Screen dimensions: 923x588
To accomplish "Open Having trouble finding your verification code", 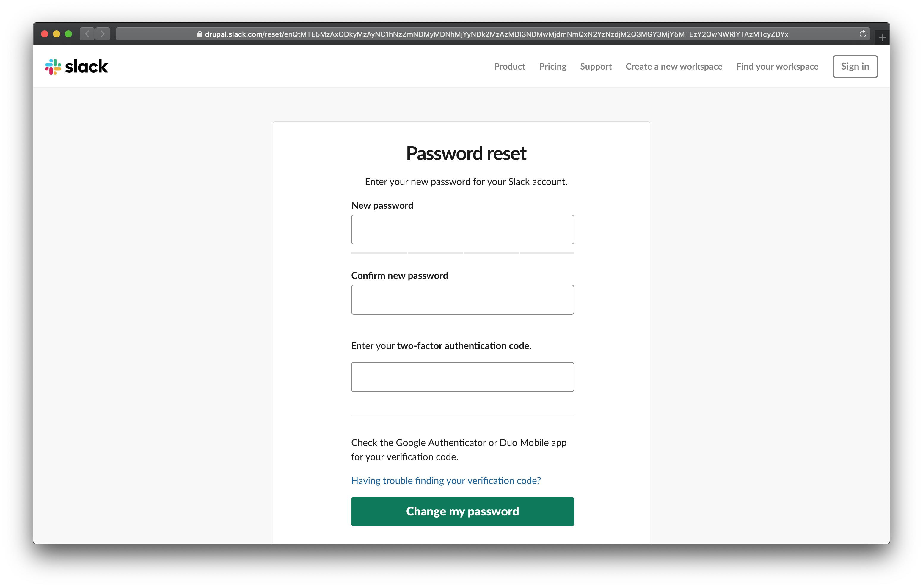I will 446,481.
